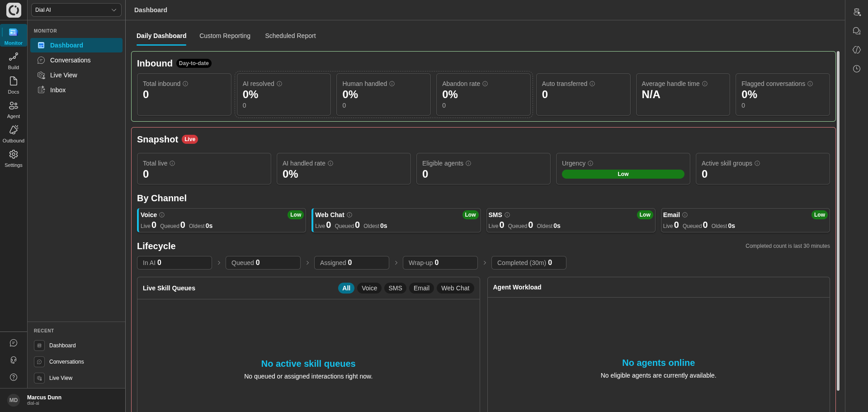The width and height of the screenshot is (868, 412).
Task: Click the chat bubbles icon in right toolbar
Action: tap(857, 31)
